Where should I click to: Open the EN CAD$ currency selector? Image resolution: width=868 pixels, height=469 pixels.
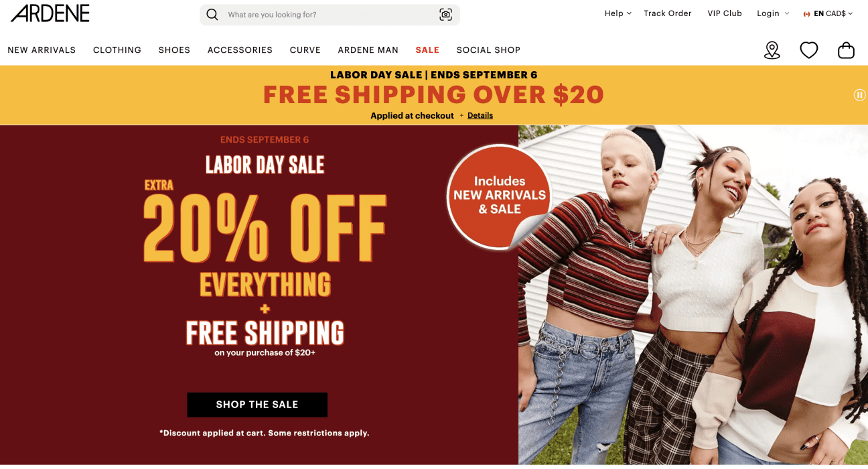(x=833, y=13)
